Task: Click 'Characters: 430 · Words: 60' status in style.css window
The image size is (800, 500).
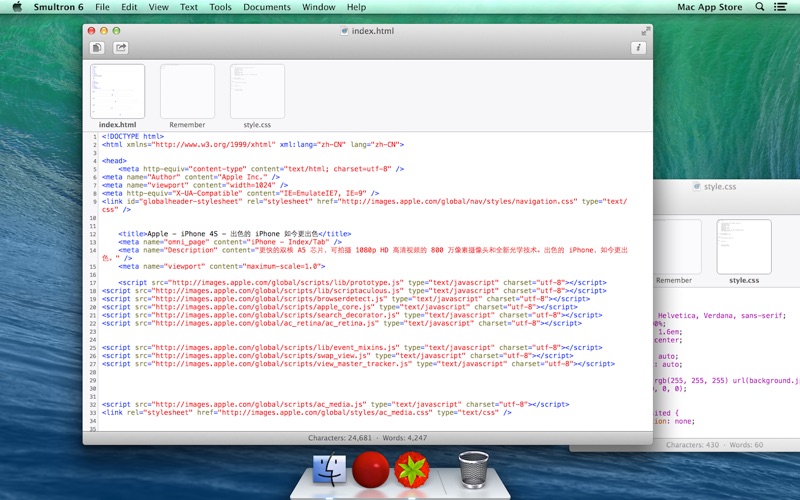Action: tap(714, 445)
